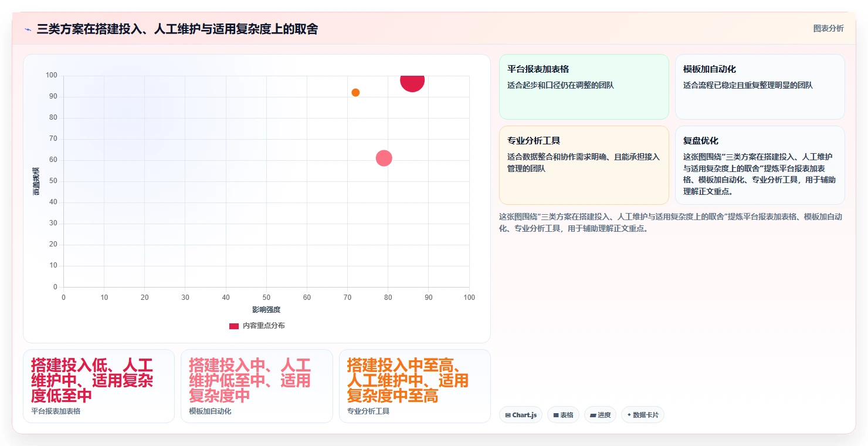Click y-axis tick label 100

tap(52, 75)
